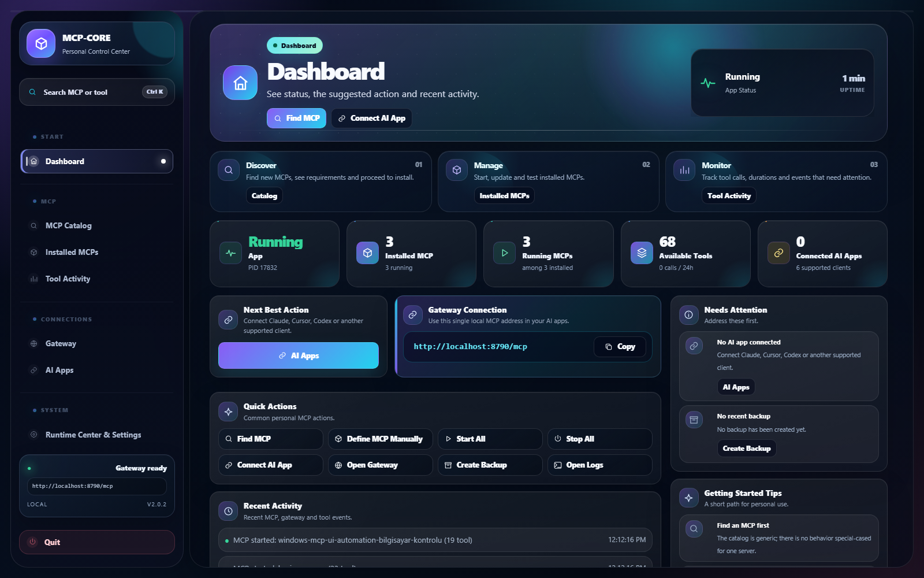Click AI Apps button in Needs Attention
Image resolution: width=924 pixels, height=578 pixels.
pos(736,387)
